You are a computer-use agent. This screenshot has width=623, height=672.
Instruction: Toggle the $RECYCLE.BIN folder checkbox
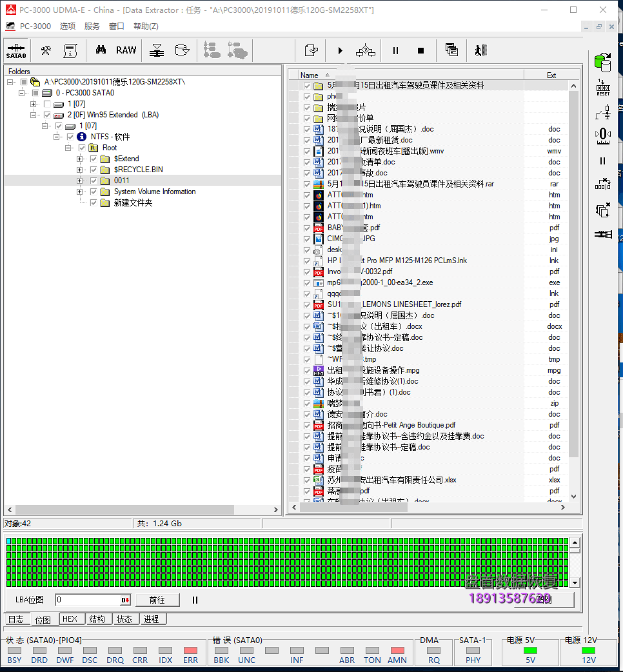tap(94, 170)
